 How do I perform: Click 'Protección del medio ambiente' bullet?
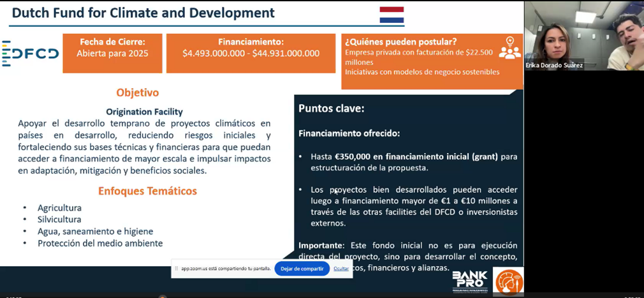[x=100, y=243]
